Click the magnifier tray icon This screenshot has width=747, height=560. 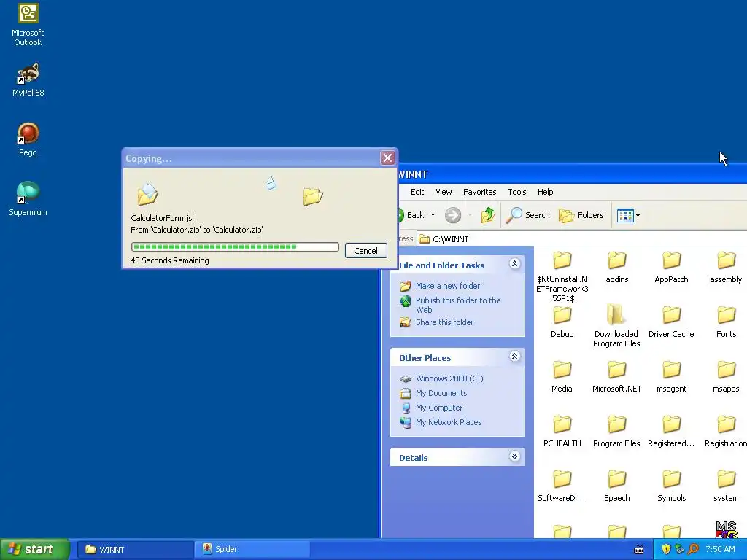(693, 550)
